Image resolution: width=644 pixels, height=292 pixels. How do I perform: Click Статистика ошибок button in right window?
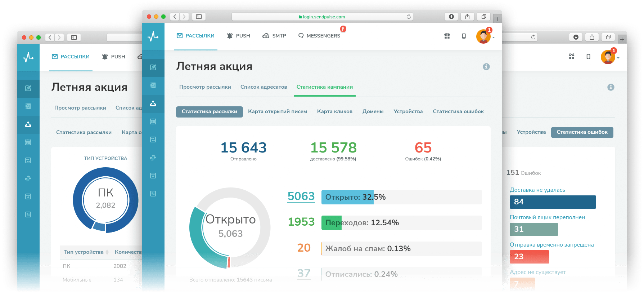(582, 132)
